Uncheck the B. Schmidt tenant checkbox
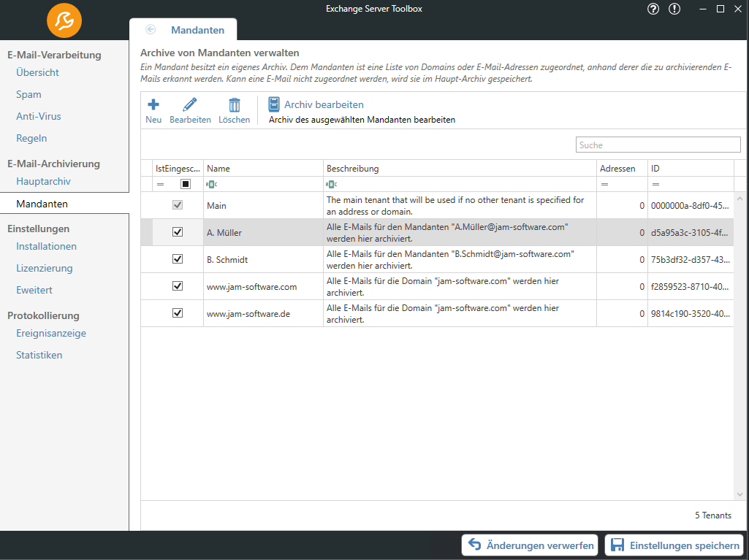The width and height of the screenshot is (749, 560). click(x=178, y=259)
